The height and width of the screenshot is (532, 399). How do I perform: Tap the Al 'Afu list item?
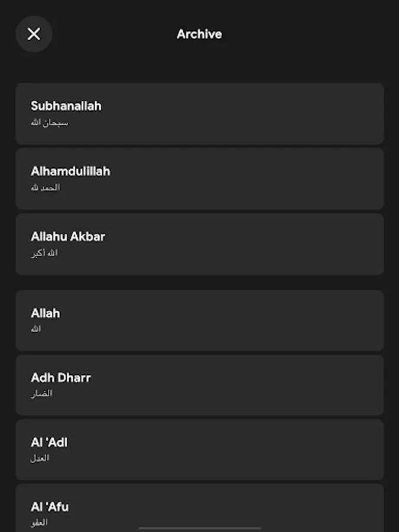point(50,507)
